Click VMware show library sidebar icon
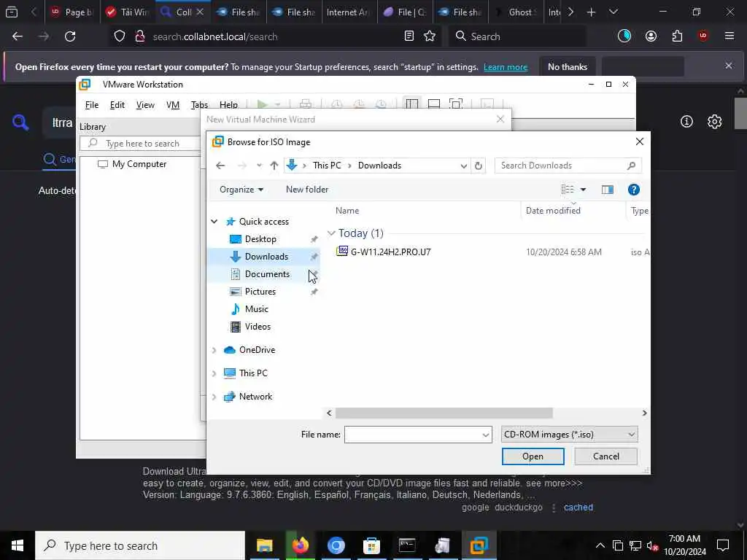Image resolution: width=747 pixels, height=560 pixels. (412, 104)
